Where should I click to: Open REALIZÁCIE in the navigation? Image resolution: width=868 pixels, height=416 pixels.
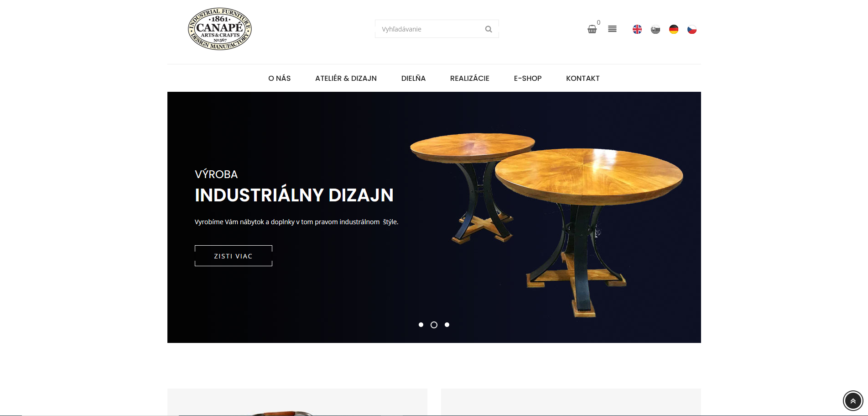click(470, 78)
